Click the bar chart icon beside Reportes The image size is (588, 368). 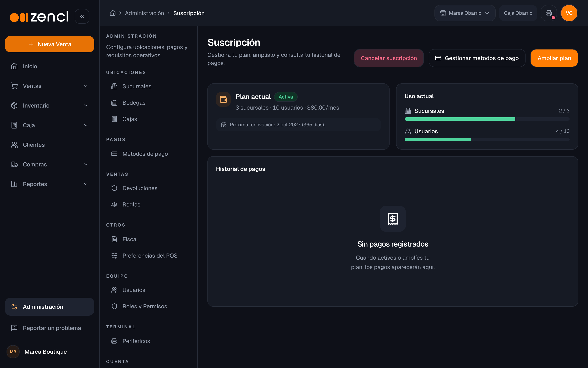click(14, 184)
